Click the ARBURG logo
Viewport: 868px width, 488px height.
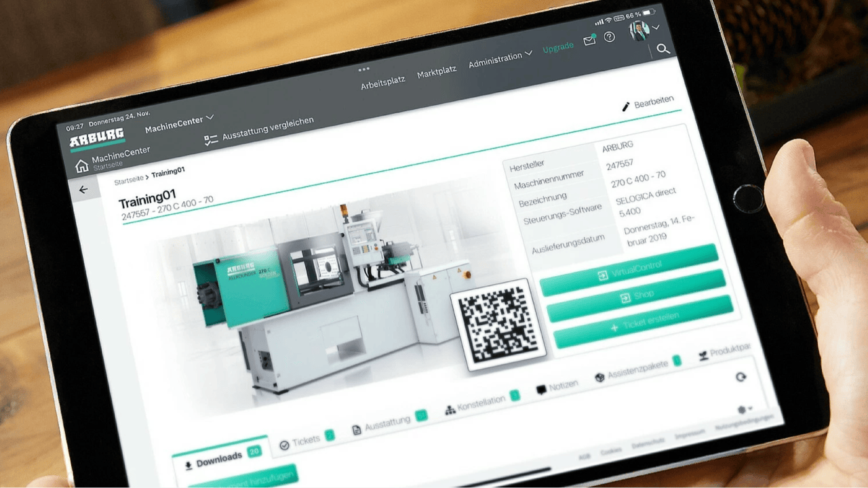(97, 140)
